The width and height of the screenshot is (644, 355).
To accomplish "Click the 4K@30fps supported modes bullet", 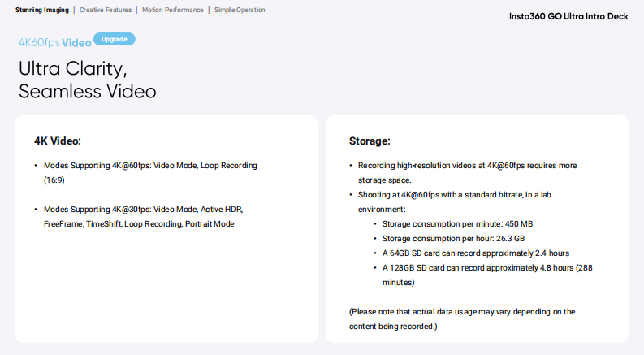I will (x=143, y=209).
